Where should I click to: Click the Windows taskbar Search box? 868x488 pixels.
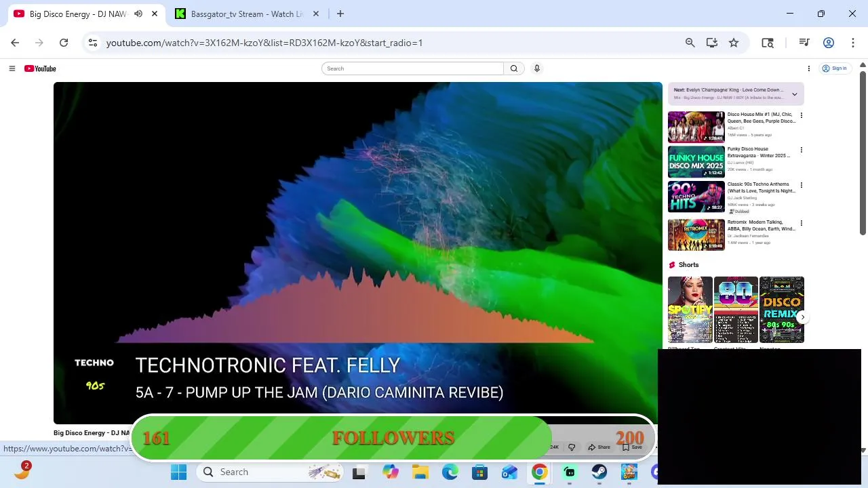(x=270, y=472)
